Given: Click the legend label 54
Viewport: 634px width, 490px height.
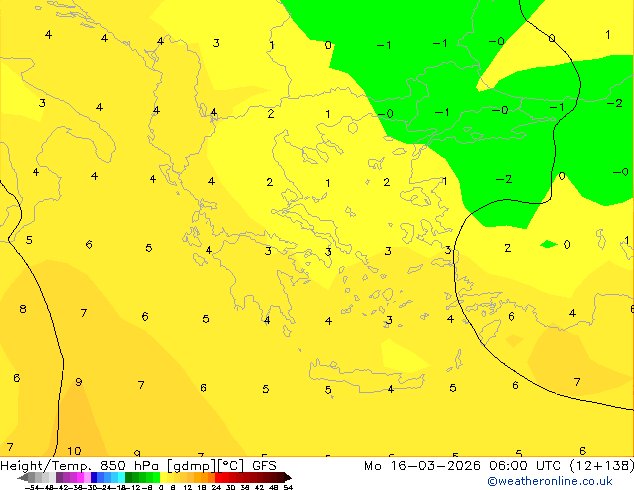Looking at the screenshot, I should (x=288, y=487).
